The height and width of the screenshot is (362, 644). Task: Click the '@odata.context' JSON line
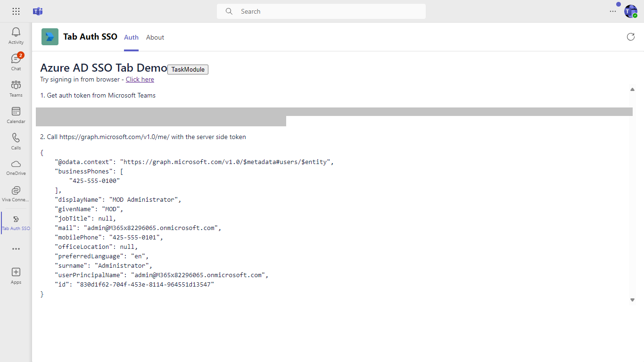point(194,162)
